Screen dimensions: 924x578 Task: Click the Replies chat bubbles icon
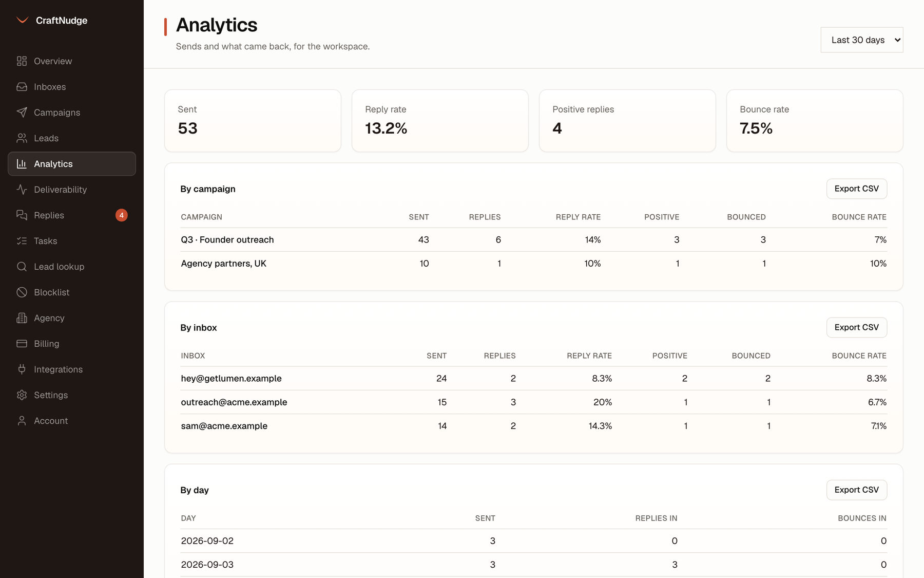pyautogui.click(x=22, y=215)
